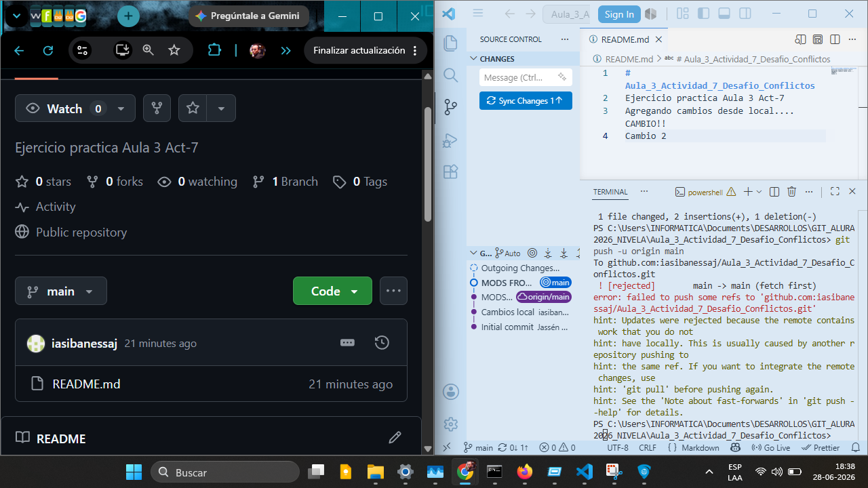Generate commit message with sparkle icon
868x488 pixels.
coord(562,77)
